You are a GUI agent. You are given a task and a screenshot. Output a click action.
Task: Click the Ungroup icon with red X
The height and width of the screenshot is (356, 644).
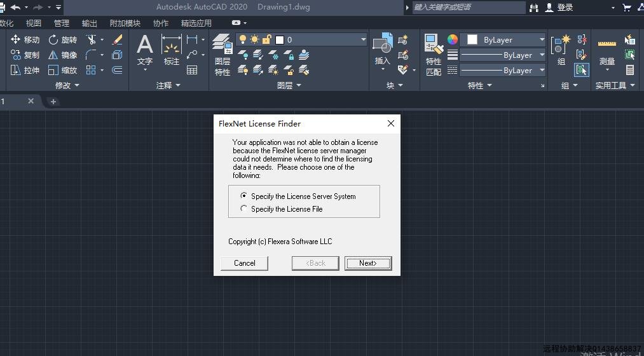point(582,39)
